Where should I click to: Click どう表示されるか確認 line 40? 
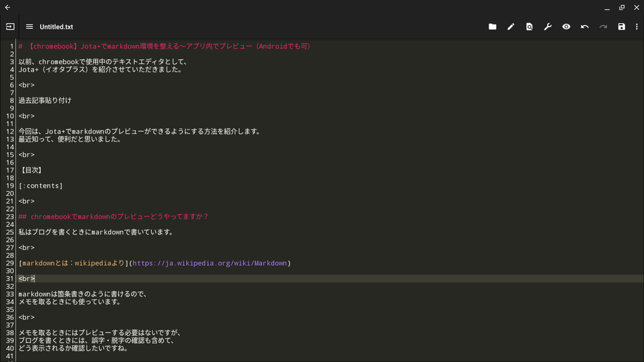(x=73, y=348)
